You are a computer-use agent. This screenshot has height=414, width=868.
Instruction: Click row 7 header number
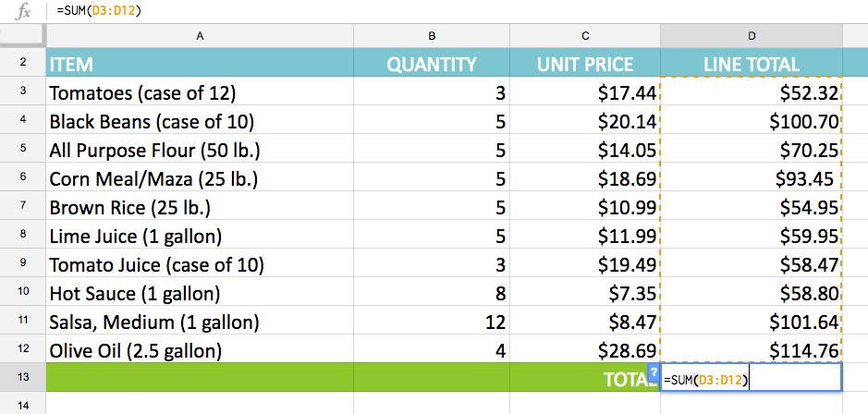[22, 208]
